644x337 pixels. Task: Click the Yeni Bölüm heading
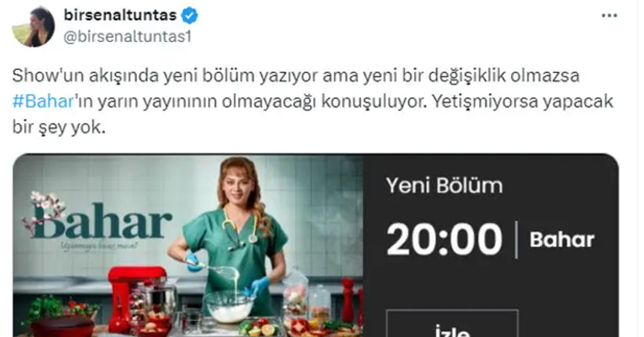click(444, 186)
